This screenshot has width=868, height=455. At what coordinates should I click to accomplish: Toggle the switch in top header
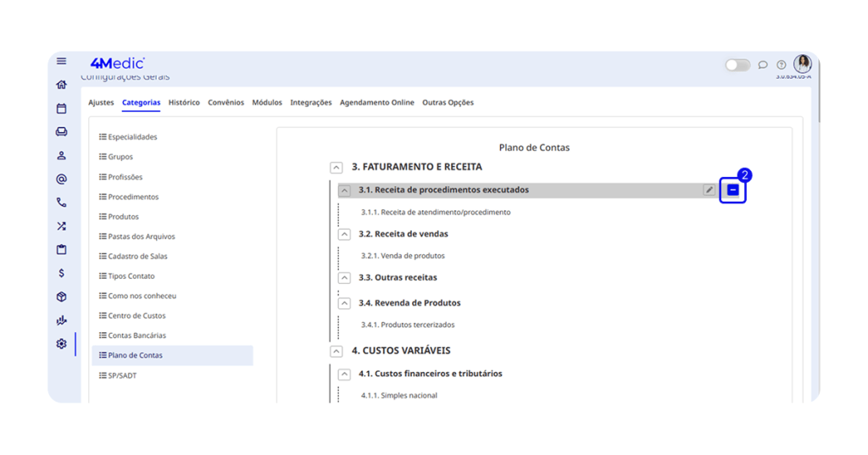[737, 65]
